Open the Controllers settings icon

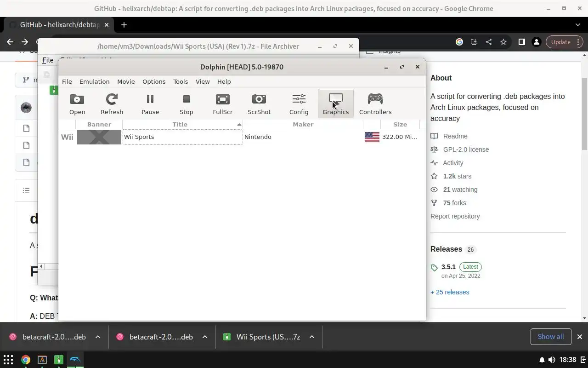tap(375, 103)
